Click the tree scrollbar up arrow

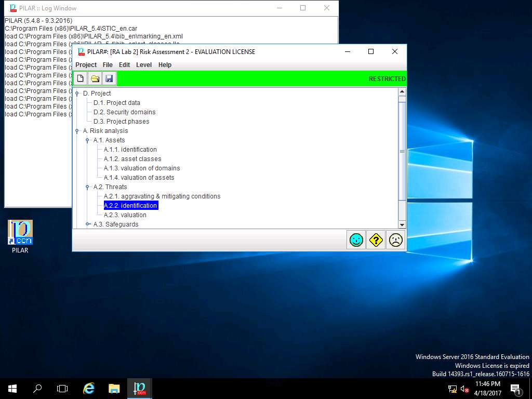[x=402, y=91]
